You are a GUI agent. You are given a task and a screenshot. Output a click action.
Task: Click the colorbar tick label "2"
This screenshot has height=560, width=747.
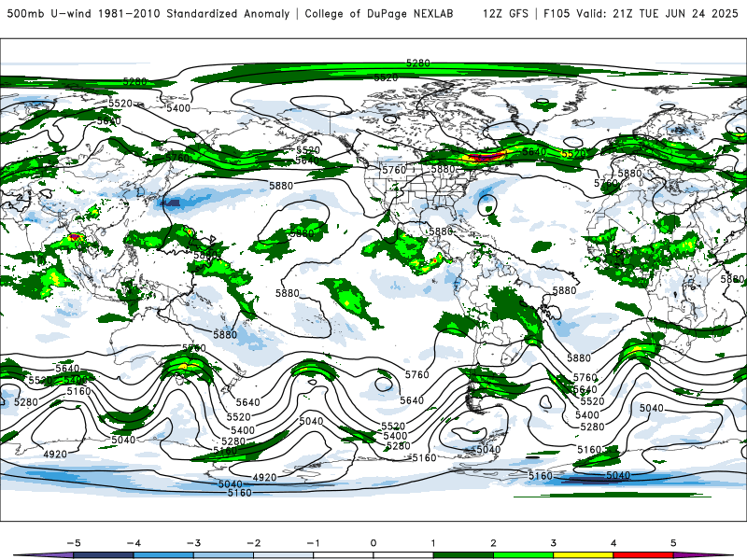493,543
